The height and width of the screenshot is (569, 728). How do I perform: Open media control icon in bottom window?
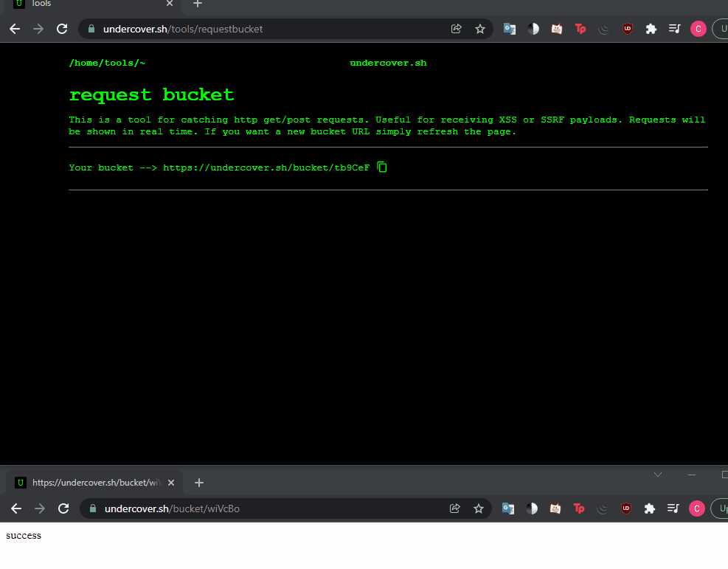(673, 508)
